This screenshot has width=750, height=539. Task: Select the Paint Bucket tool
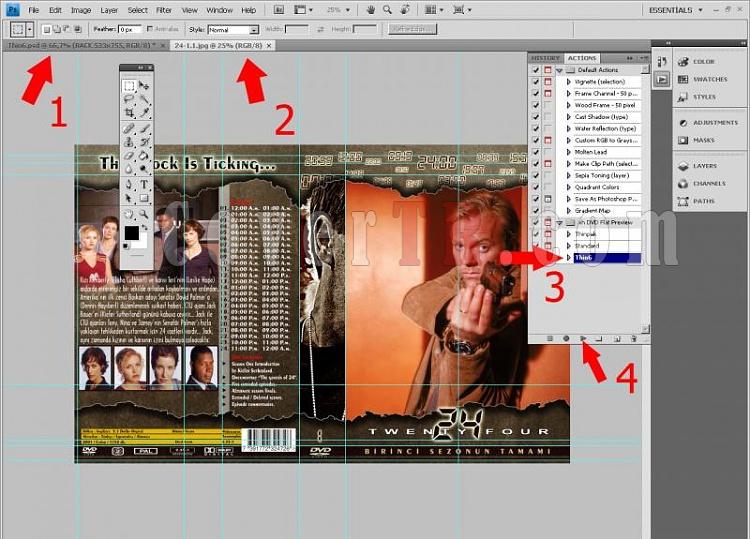[143, 155]
